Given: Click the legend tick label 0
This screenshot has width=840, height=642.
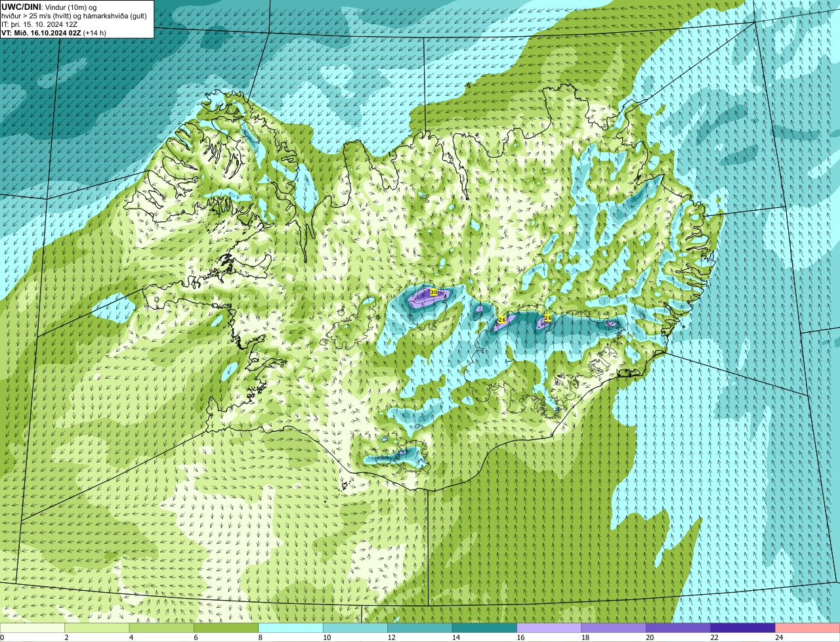Looking at the screenshot, I should point(2,637).
